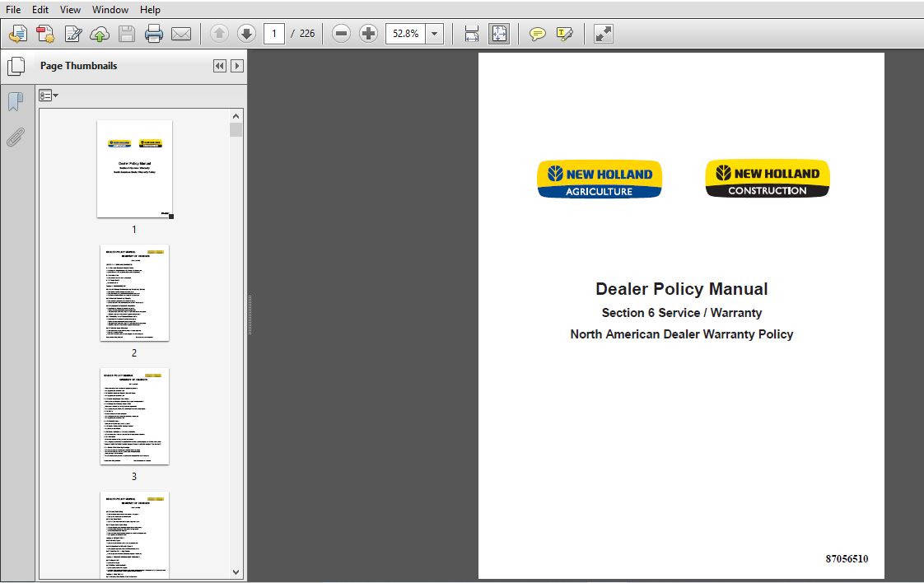
Task: Click the upload to cloud icon
Action: 99,34
